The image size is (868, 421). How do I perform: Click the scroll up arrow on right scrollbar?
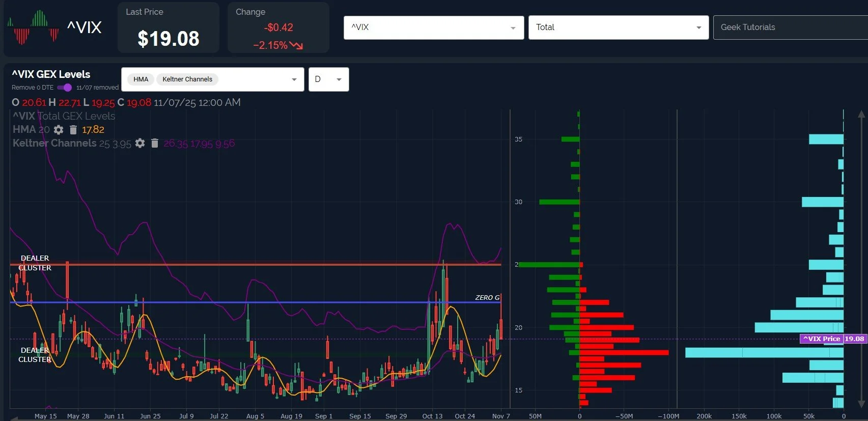861,115
